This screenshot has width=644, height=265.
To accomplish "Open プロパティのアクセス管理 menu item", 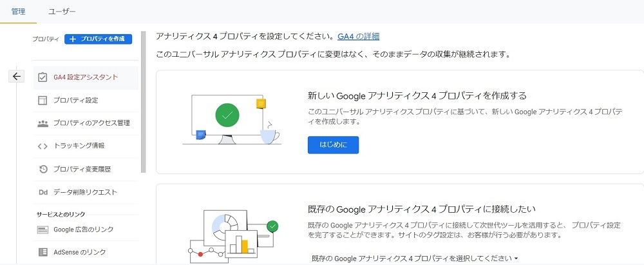I will click(86, 123).
